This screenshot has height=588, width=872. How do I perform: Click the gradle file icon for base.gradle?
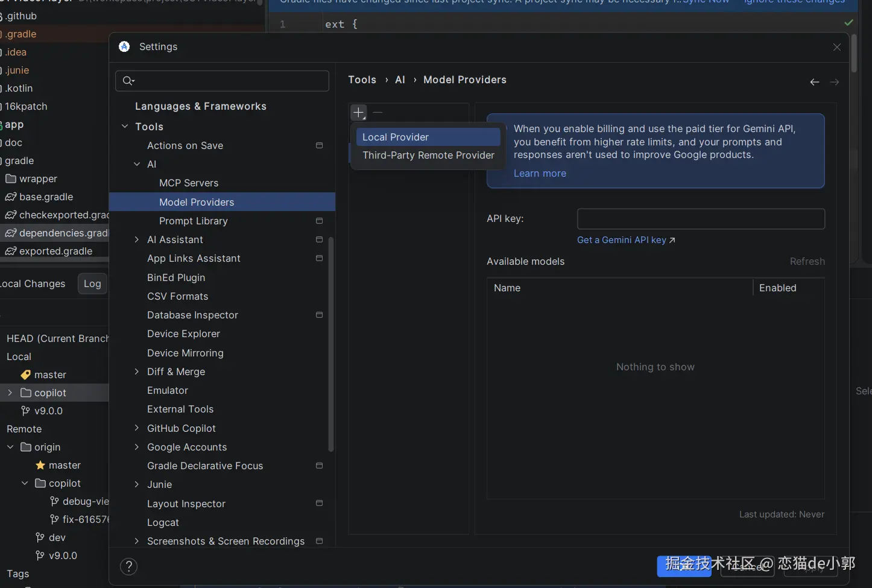tap(10, 197)
